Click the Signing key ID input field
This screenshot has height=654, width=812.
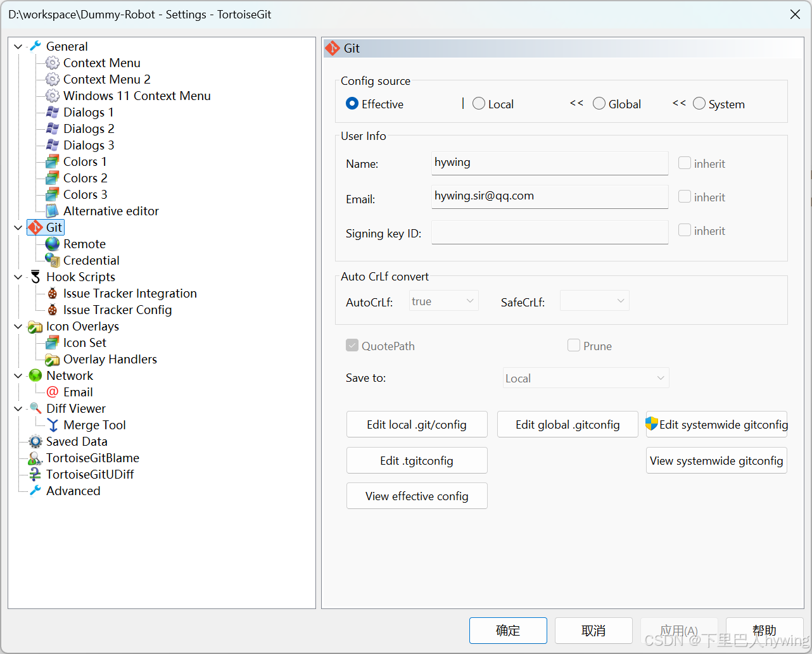[550, 232]
